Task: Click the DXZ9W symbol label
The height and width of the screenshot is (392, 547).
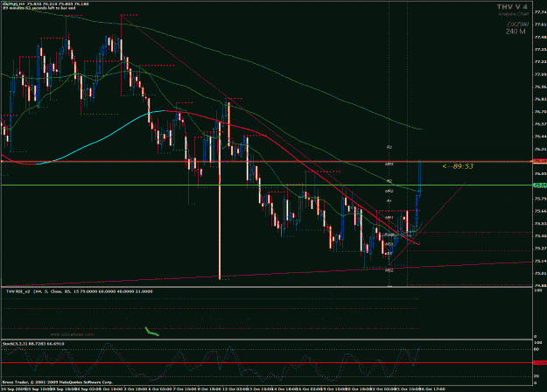Action: [518, 24]
